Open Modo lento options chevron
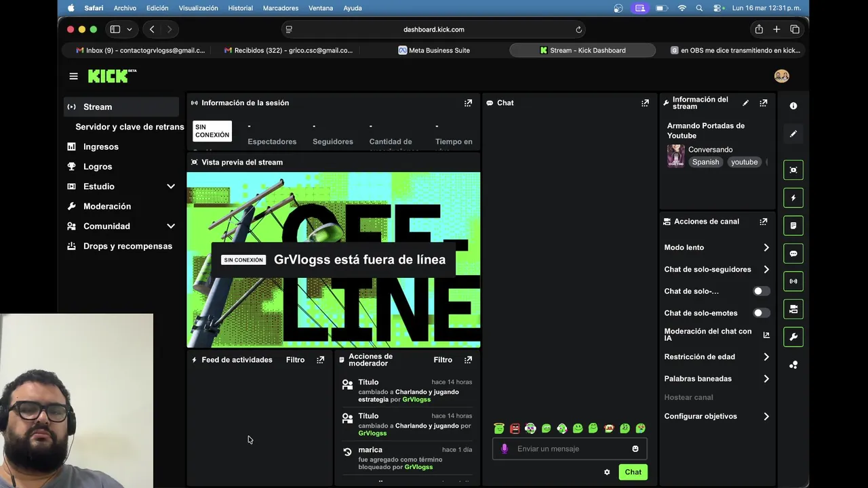 pyautogui.click(x=766, y=247)
